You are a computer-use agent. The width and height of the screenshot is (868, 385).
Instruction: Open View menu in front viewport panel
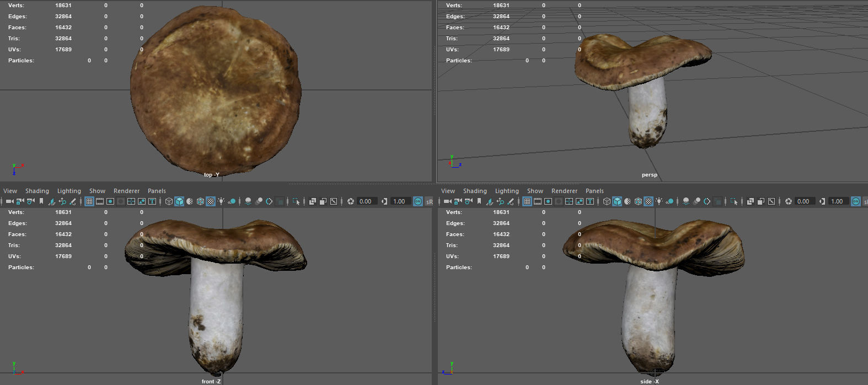pyautogui.click(x=10, y=191)
